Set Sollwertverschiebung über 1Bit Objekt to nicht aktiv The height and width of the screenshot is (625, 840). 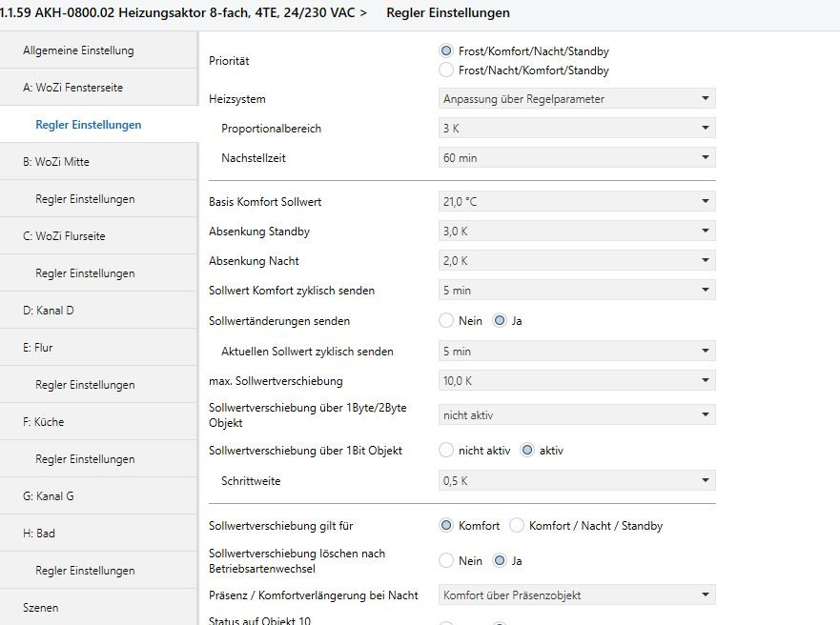coord(446,451)
